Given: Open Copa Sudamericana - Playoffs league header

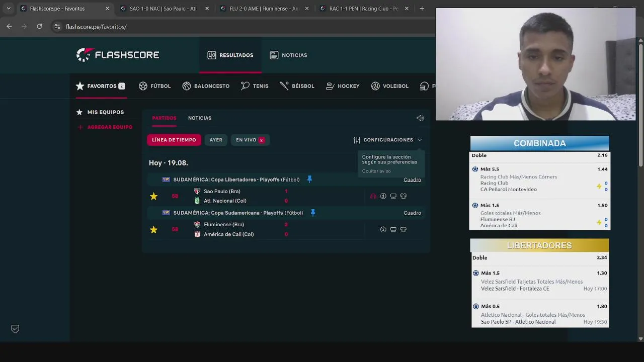Looking at the screenshot, I should 238,213.
